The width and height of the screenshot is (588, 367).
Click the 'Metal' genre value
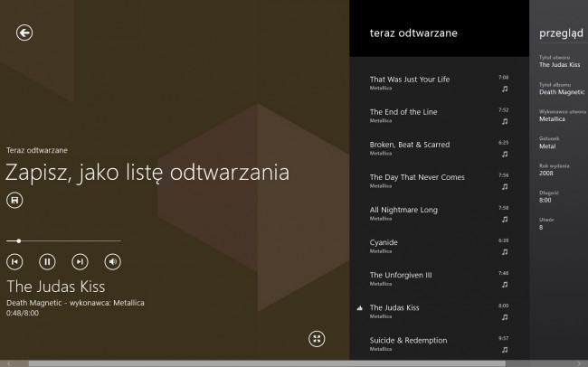[547, 146]
